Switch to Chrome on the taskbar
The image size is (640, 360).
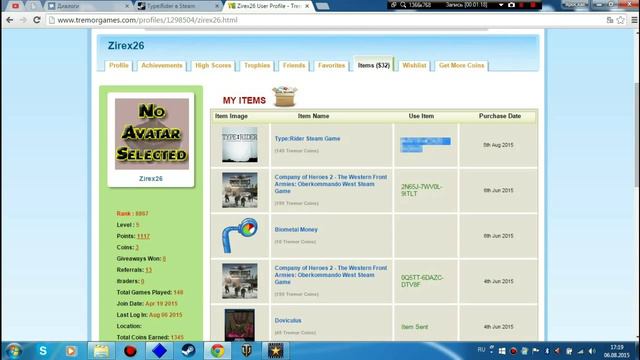[218, 351]
